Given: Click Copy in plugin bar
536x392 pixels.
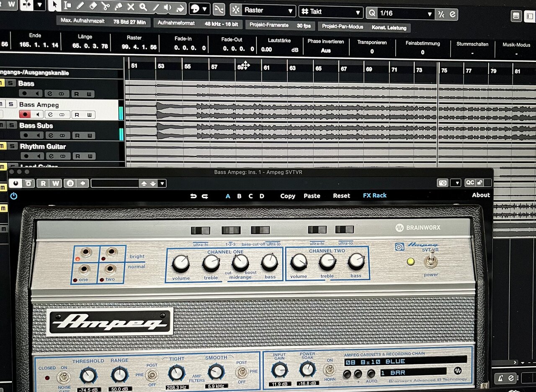Looking at the screenshot, I should pos(288,196).
